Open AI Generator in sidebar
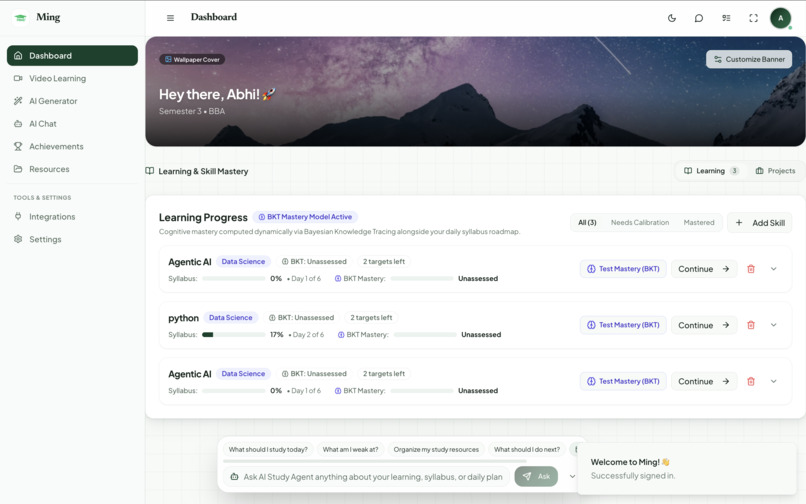The image size is (806, 504). 72,101
